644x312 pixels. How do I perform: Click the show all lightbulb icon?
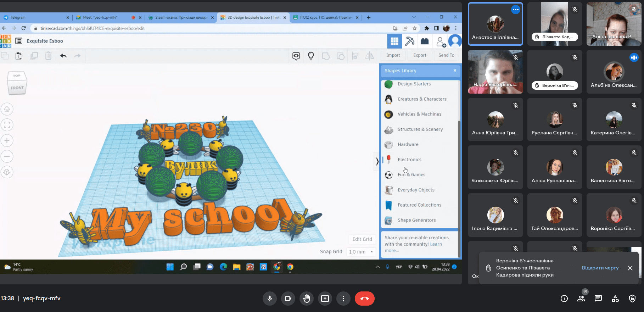pyautogui.click(x=311, y=56)
